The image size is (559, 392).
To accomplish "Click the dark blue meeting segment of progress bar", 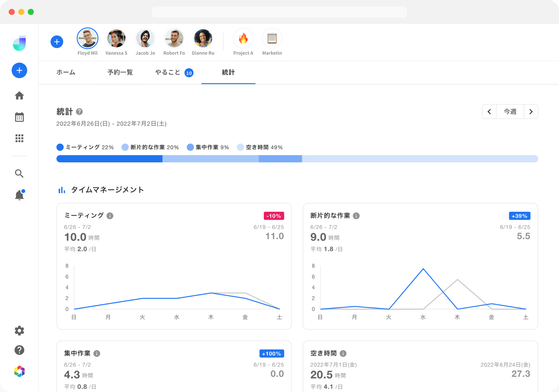I will [109, 159].
